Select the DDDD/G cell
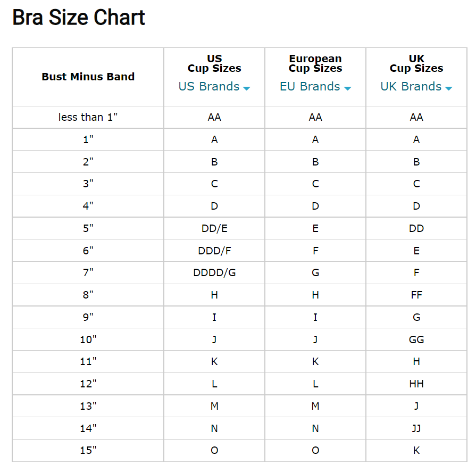This screenshot has width=476, height=472. point(214,273)
